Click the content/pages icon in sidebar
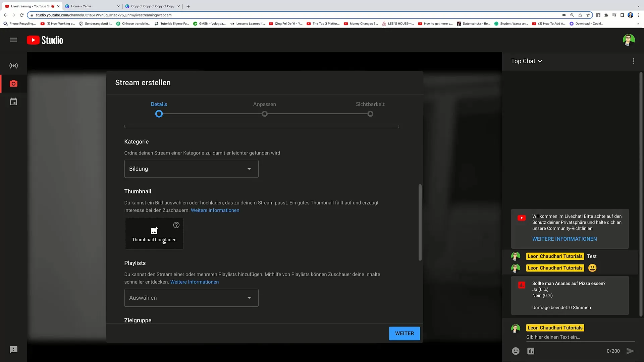 pos(13,102)
